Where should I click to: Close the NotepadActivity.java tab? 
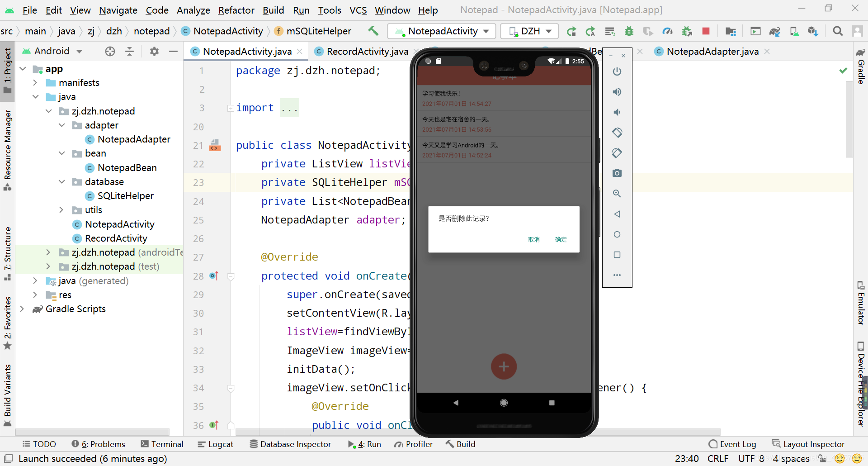point(299,52)
